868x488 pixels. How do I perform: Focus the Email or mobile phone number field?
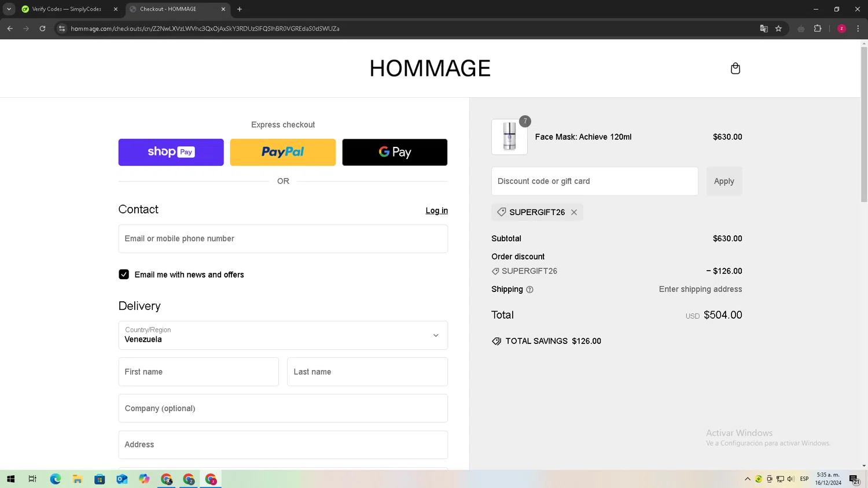click(283, 239)
